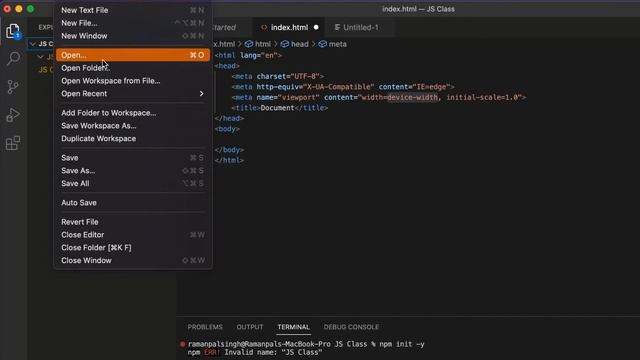Click the meta charset UTF-8 line
Image resolution: width=640 pixels, height=360 pixels.
pyautogui.click(x=278, y=76)
